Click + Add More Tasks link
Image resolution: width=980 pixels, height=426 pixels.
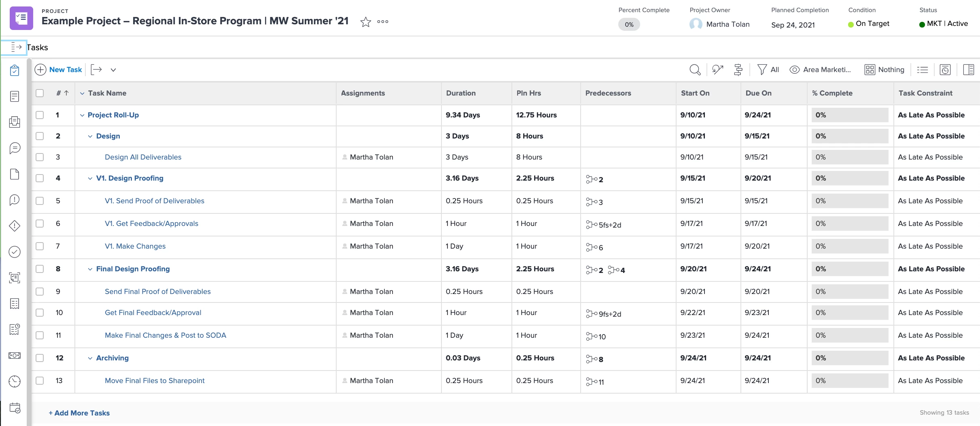(79, 413)
